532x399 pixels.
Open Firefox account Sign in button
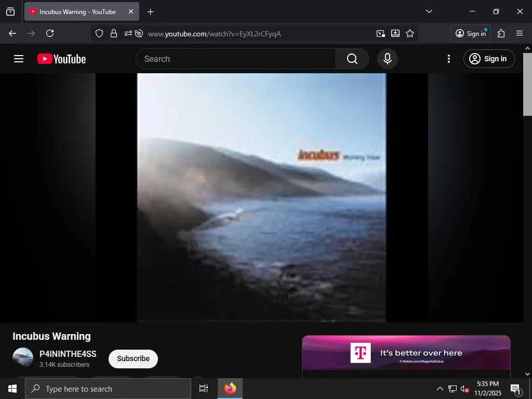tap(471, 33)
